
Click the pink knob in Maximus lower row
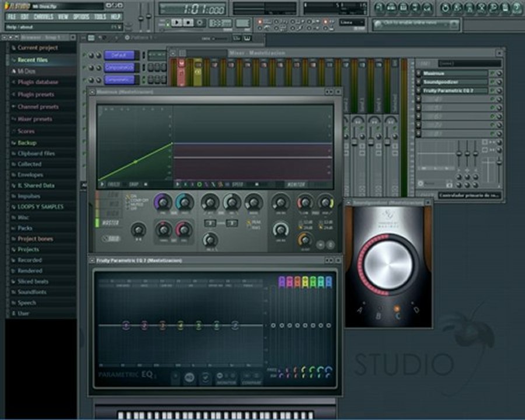coord(184,230)
